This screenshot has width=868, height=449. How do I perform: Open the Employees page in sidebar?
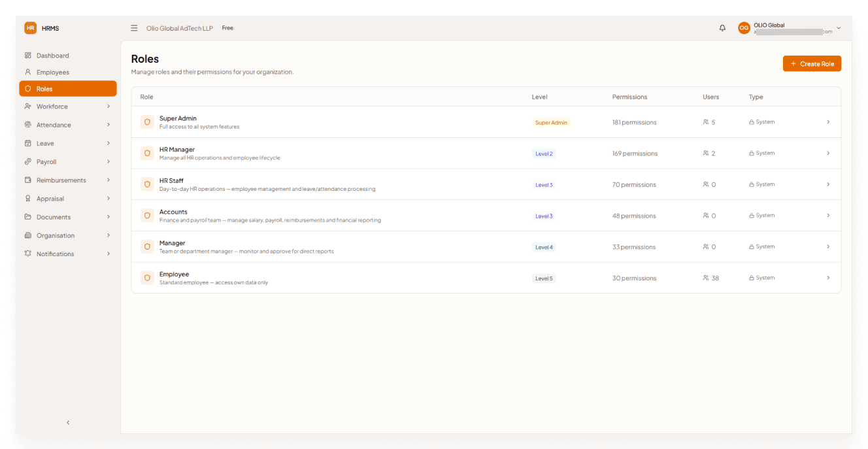pos(68,72)
